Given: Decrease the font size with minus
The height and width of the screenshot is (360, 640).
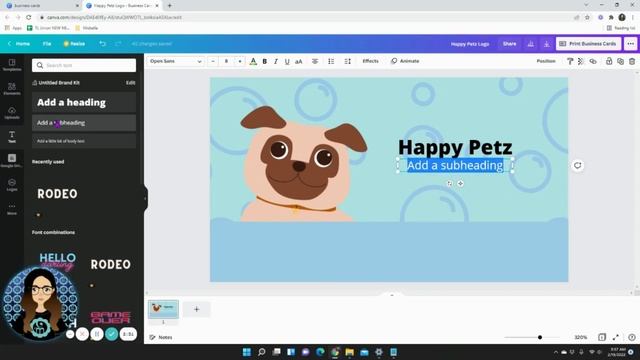Looking at the screenshot, I should pyautogui.click(x=213, y=61).
